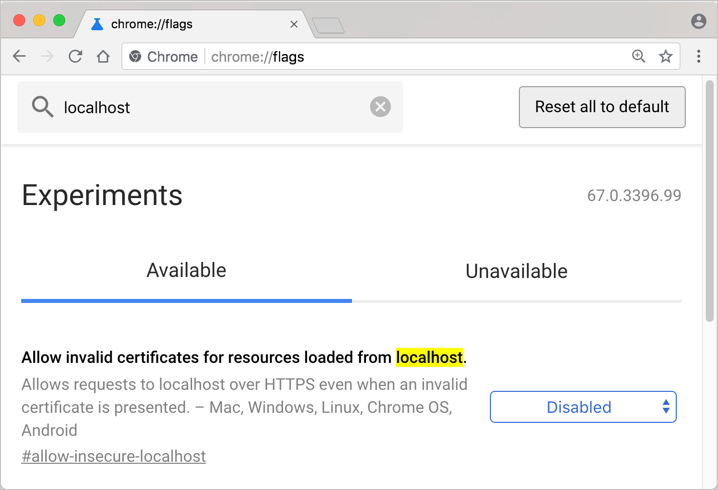
Task: Click the zoom magnifier icon in address bar
Action: (x=638, y=57)
